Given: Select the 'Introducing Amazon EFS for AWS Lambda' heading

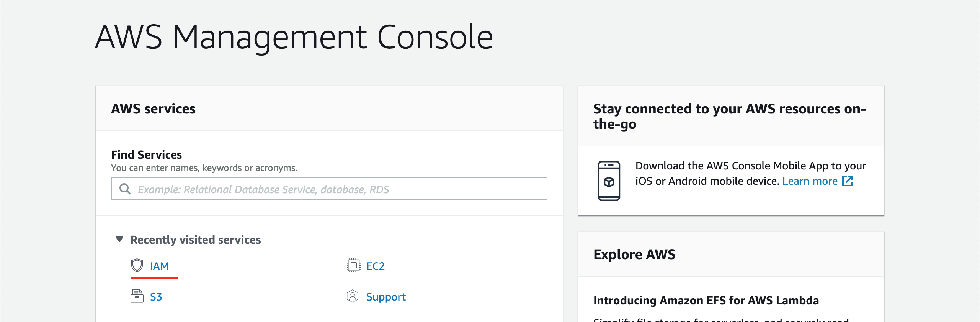Looking at the screenshot, I should coord(706,300).
